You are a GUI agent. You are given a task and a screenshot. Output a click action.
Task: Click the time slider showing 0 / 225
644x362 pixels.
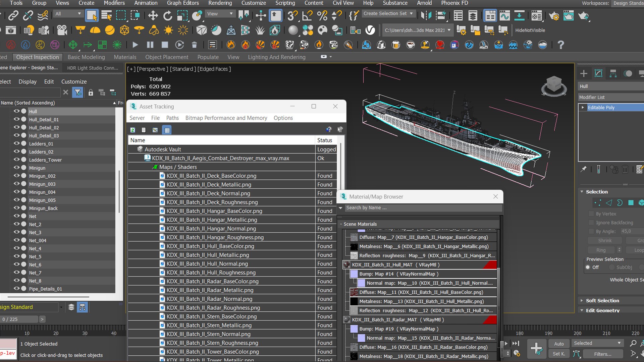point(19,319)
